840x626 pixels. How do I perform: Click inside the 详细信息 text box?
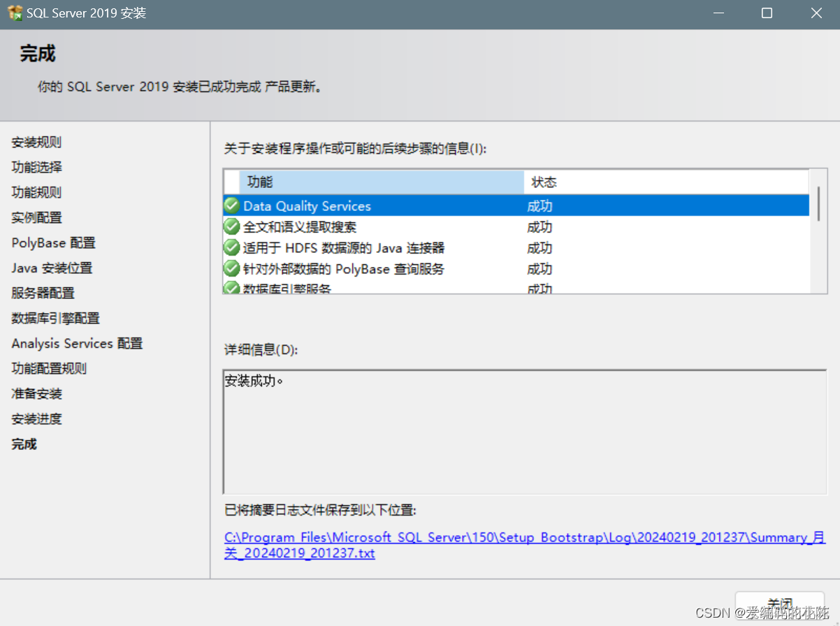click(x=525, y=432)
